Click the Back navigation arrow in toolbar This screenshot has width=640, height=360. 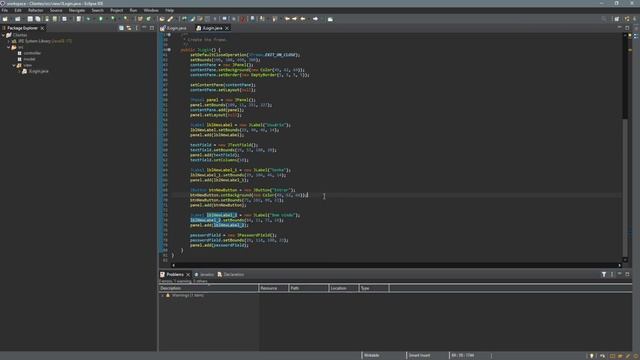(x=303, y=19)
